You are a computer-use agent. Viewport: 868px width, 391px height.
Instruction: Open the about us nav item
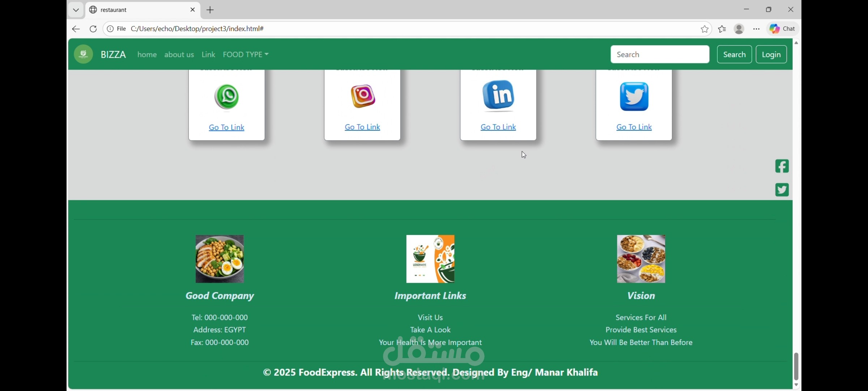coord(179,55)
